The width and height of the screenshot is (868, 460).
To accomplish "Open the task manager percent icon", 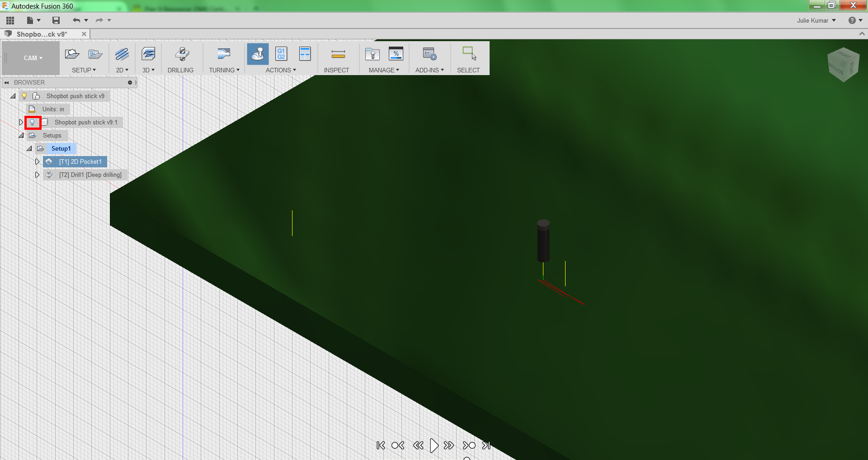I will click(396, 54).
